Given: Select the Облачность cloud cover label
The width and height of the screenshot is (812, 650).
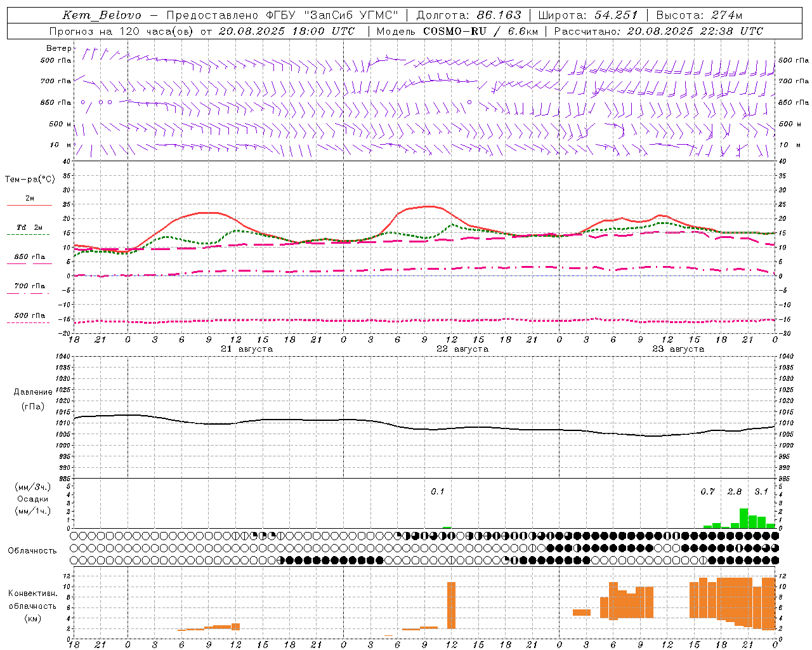Looking at the screenshot, I should pyautogui.click(x=32, y=551).
